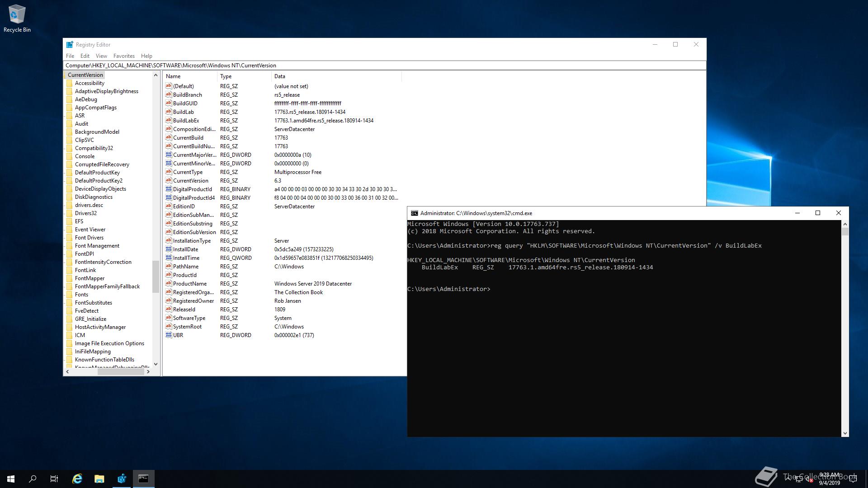This screenshot has width=868, height=488.
Task: Open Task View on the taskbar
Action: [x=54, y=479]
